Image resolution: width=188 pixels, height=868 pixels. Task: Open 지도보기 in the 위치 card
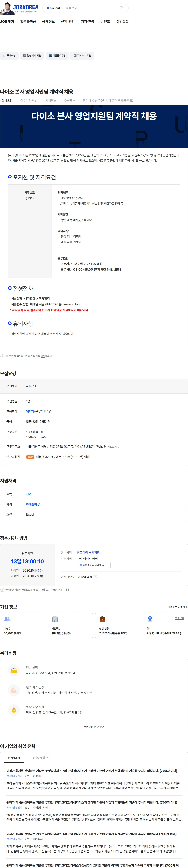(x=180, y=619)
